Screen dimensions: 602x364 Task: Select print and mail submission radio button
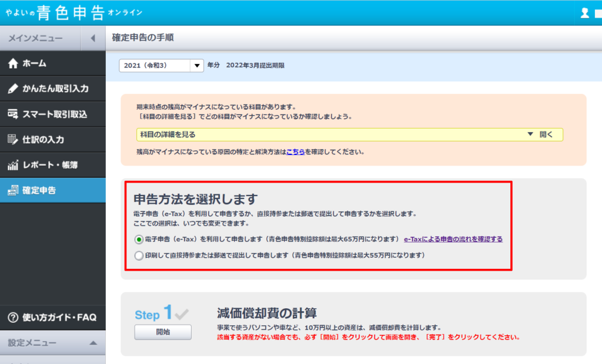pyautogui.click(x=139, y=255)
